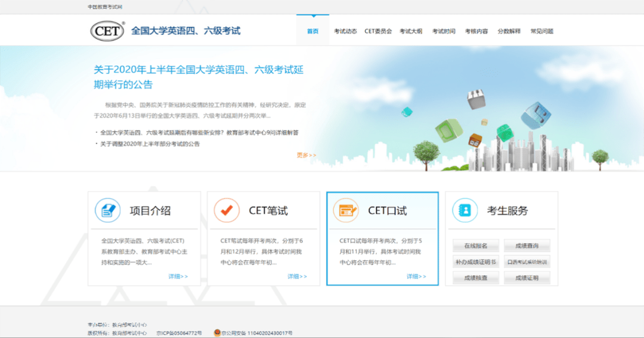Click the 在线报名 button
This screenshot has width=644, height=338.
[476, 246]
